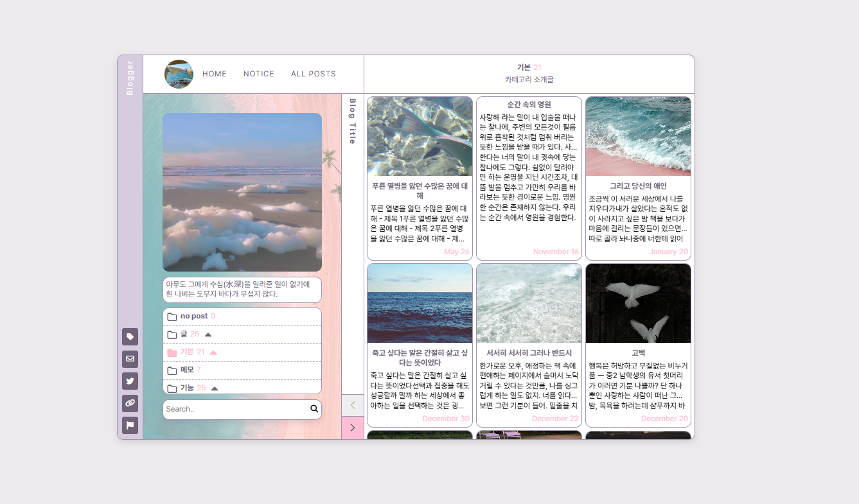Click the pink right chevron panel button
This screenshot has width=859, height=504.
coord(353,428)
